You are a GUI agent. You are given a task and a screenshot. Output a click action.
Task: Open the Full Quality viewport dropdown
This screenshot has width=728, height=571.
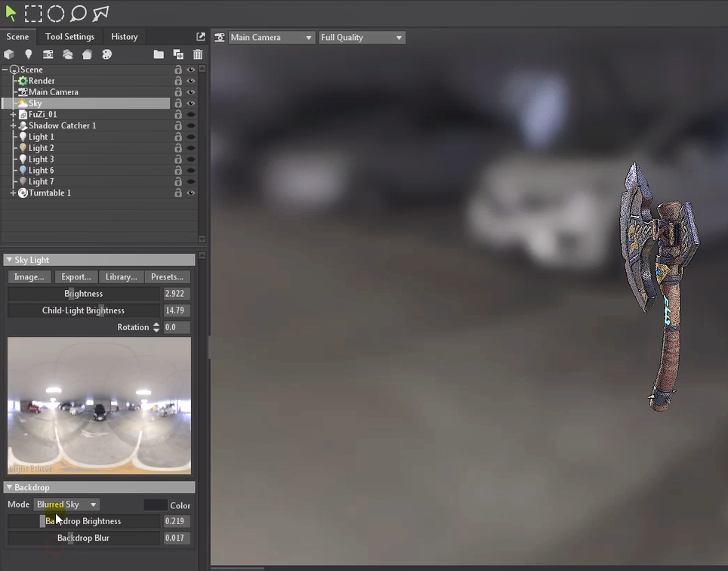click(x=362, y=37)
